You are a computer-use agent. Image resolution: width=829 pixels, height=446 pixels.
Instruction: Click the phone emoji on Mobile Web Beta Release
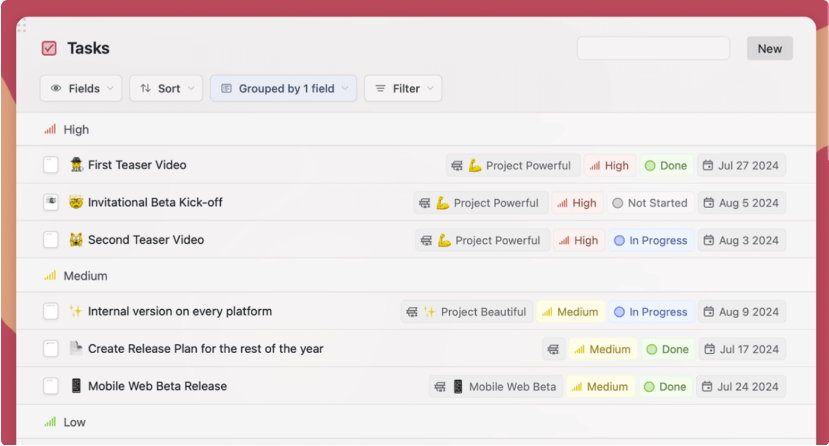point(76,386)
